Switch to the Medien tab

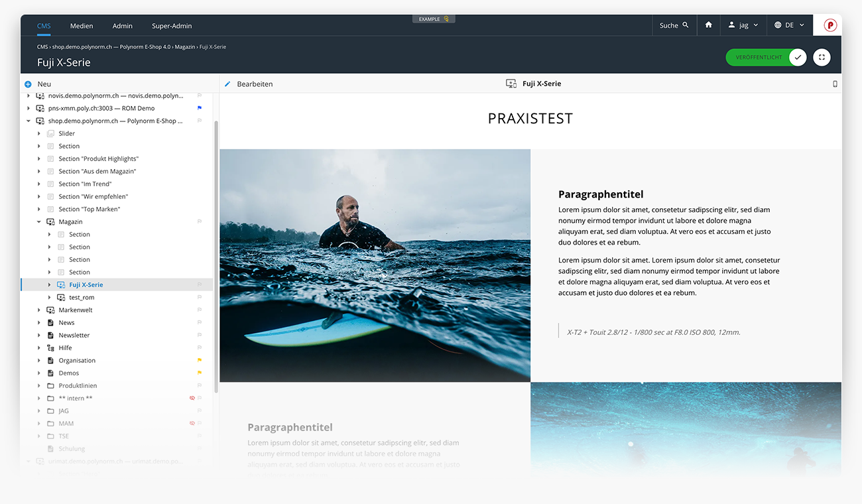82,26
